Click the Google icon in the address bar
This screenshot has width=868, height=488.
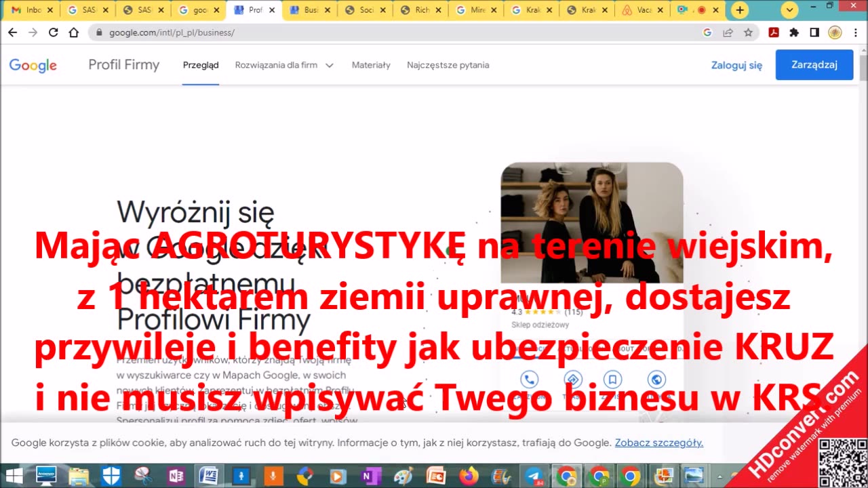click(x=707, y=33)
